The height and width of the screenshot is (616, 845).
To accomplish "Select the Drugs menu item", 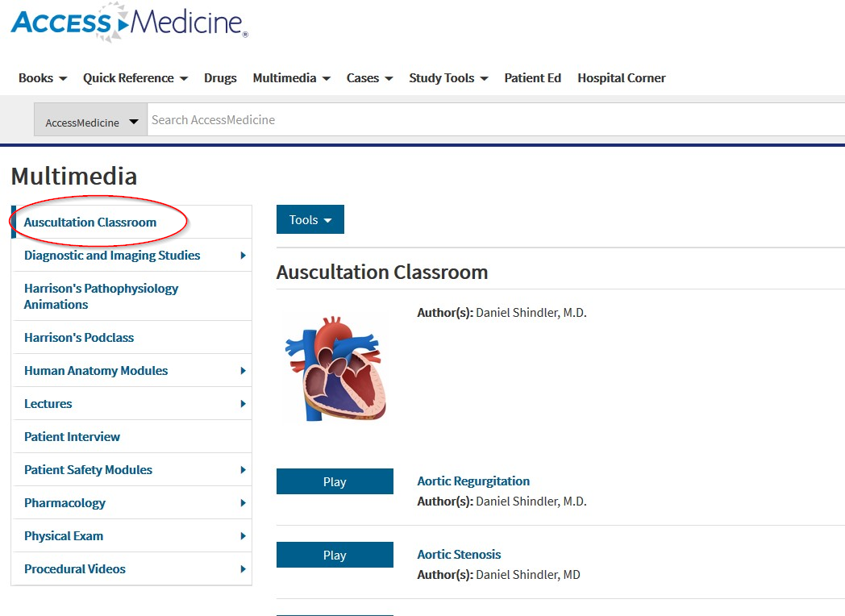I will (x=220, y=77).
